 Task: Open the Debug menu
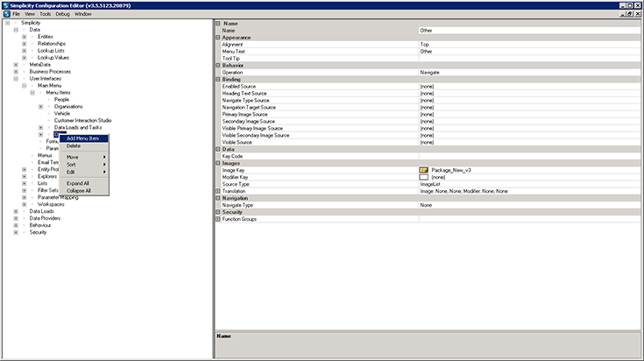[x=62, y=14]
